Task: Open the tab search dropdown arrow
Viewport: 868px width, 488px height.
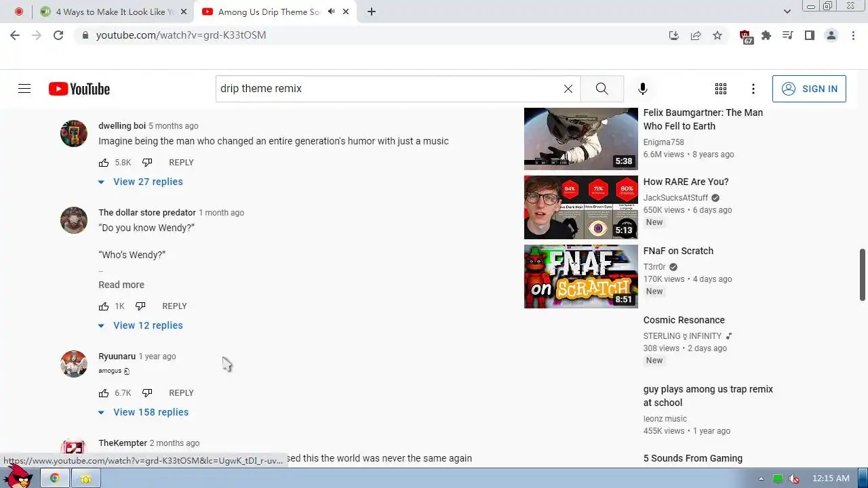Action: pyautogui.click(x=787, y=12)
